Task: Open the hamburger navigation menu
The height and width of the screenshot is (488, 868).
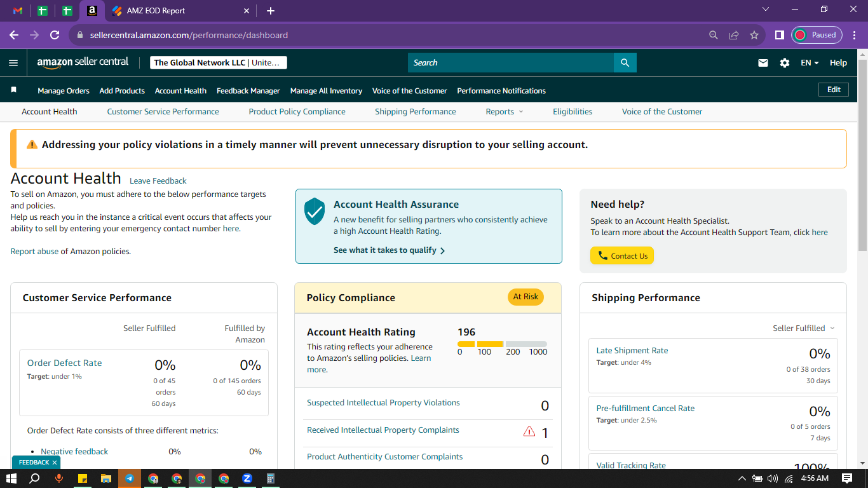Action: pos(13,63)
